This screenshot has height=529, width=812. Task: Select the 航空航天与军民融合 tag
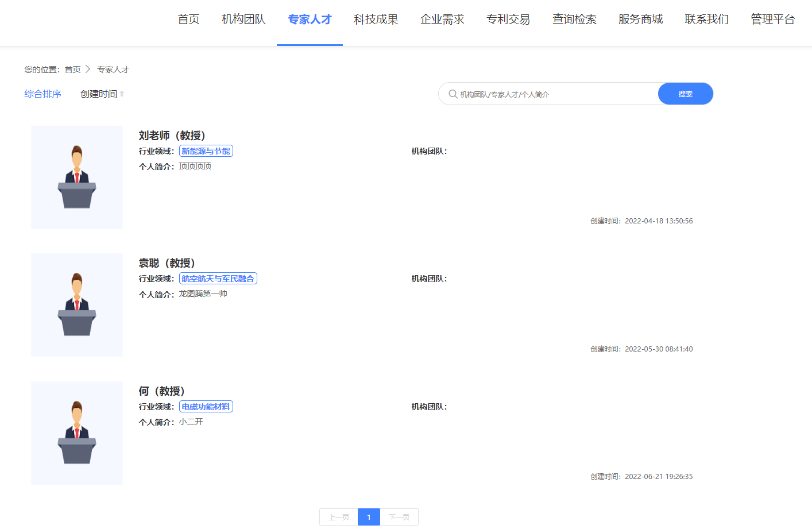(x=218, y=279)
